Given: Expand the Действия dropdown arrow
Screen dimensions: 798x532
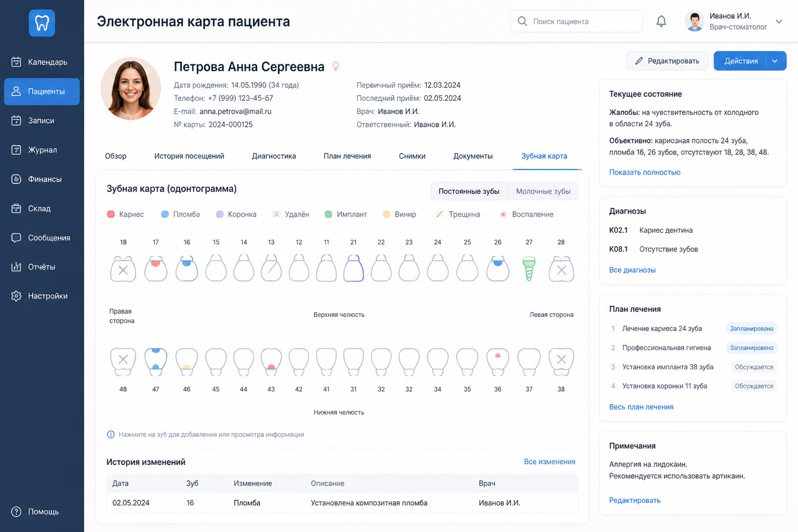Looking at the screenshot, I should point(775,61).
